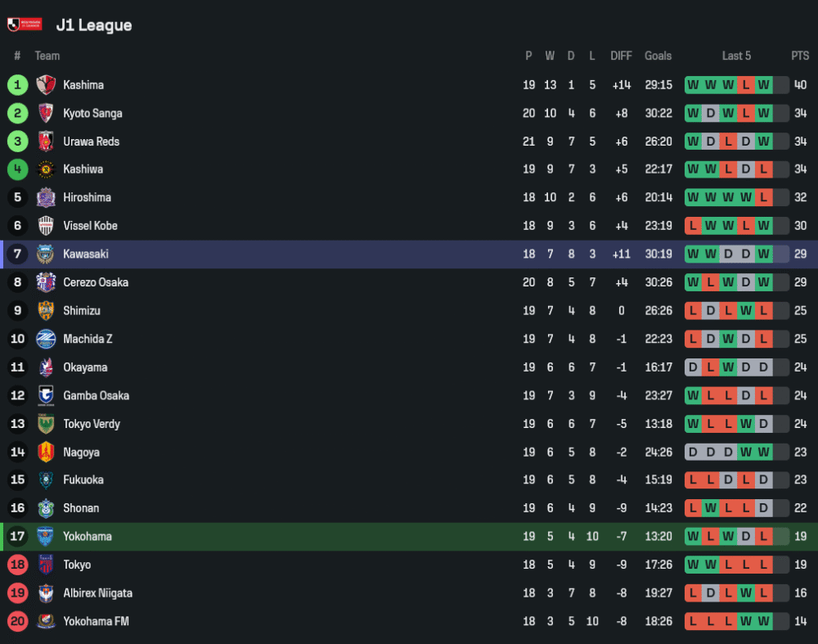Sort table by PTS column header
818x644 pixels.
(x=800, y=56)
